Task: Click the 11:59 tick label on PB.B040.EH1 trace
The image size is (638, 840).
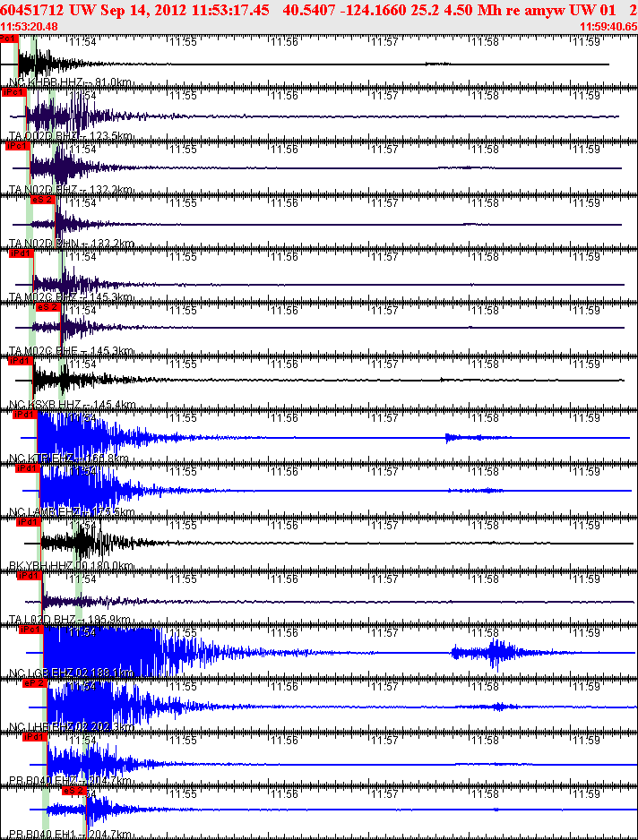Action: [x=586, y=793]
